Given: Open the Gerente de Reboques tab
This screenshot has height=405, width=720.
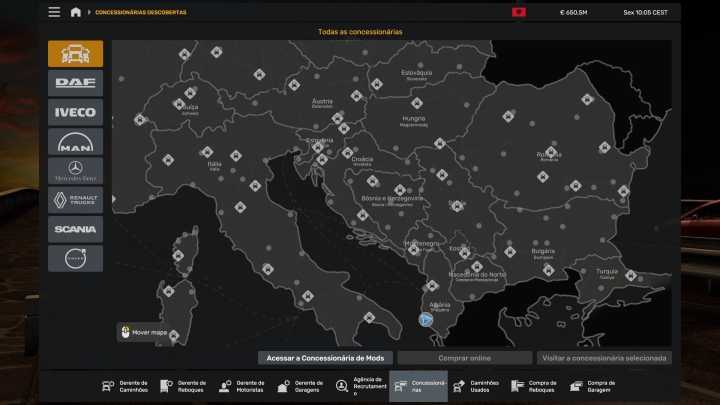Looking at the screenshot, I should pos(183,387).
